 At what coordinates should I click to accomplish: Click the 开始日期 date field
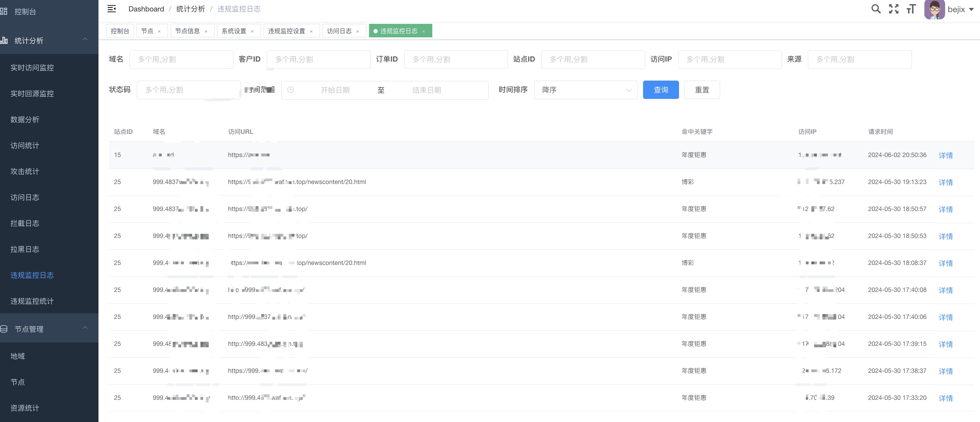335,90
